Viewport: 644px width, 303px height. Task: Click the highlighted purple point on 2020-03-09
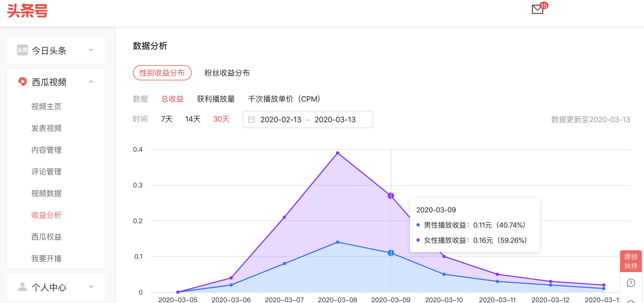[x=391, y=196]
